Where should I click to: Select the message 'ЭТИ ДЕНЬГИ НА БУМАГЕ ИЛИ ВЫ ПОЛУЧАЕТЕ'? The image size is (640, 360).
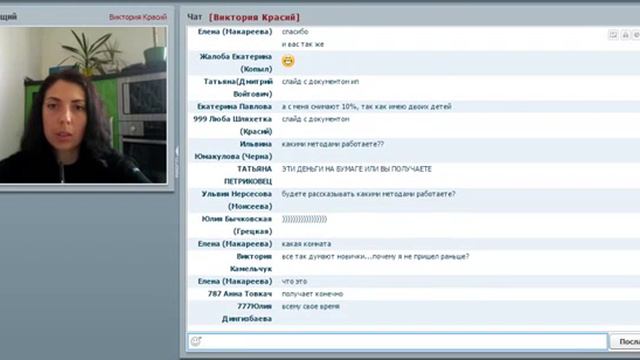(357, 169)
